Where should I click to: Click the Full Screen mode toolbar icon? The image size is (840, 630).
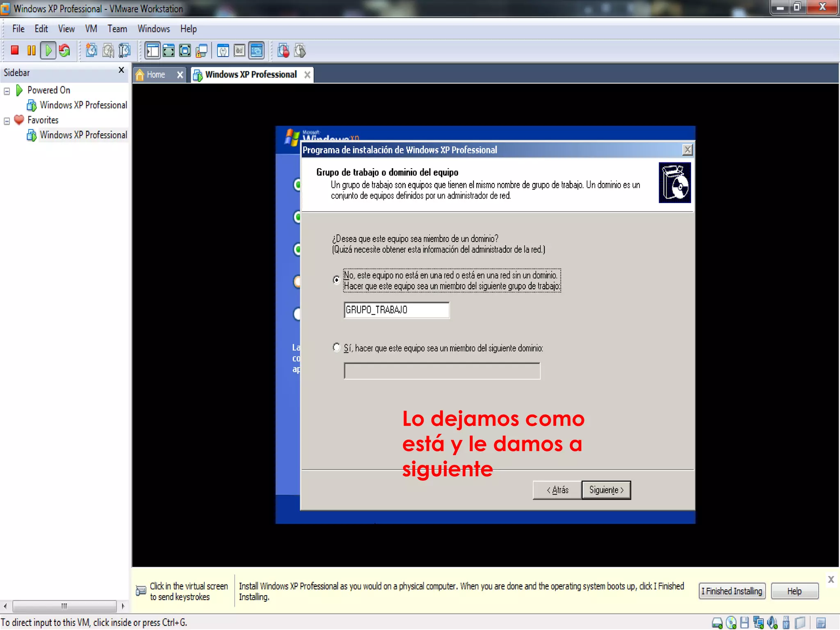click(185, 50)
